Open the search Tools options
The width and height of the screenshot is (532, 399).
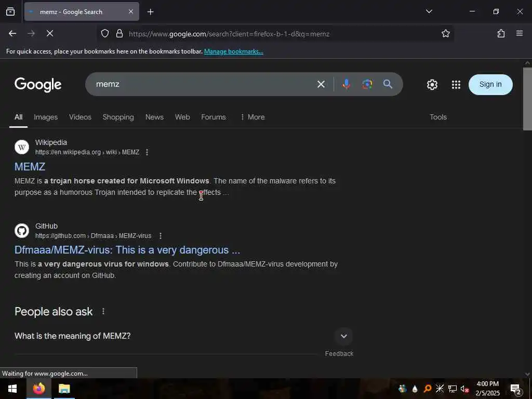[x=438, y=117]
